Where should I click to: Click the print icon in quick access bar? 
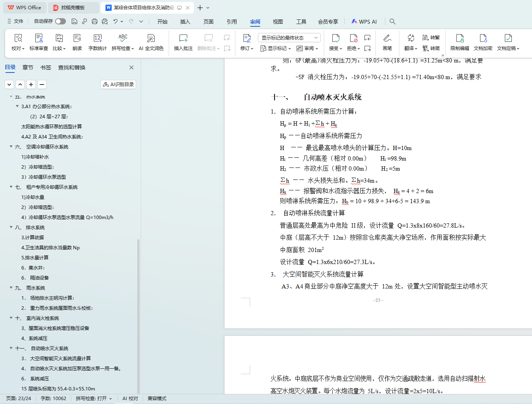[x=95, y=21]
